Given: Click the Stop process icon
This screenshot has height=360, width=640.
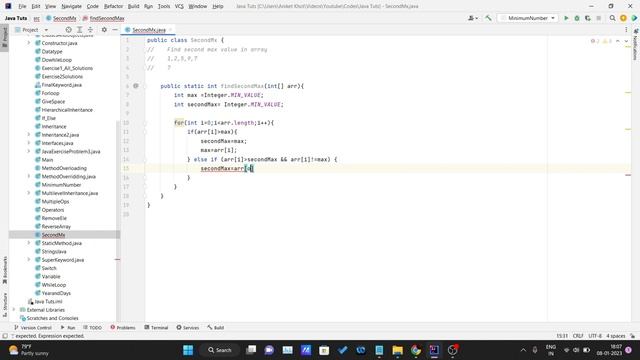Looking at the screenshot, I should (x=599, y=18).
